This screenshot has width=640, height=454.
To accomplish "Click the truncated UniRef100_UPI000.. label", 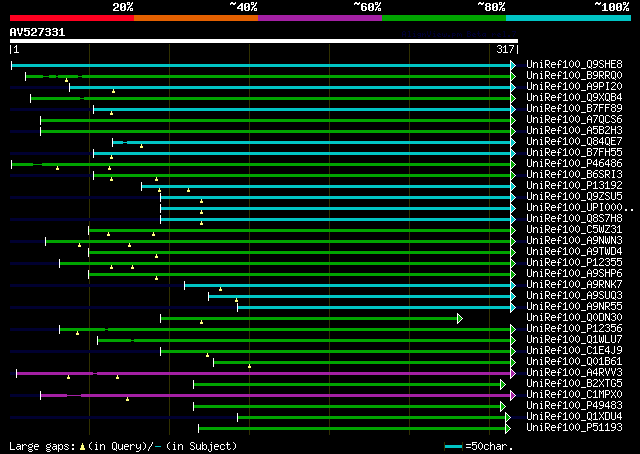I will point(580,208).
